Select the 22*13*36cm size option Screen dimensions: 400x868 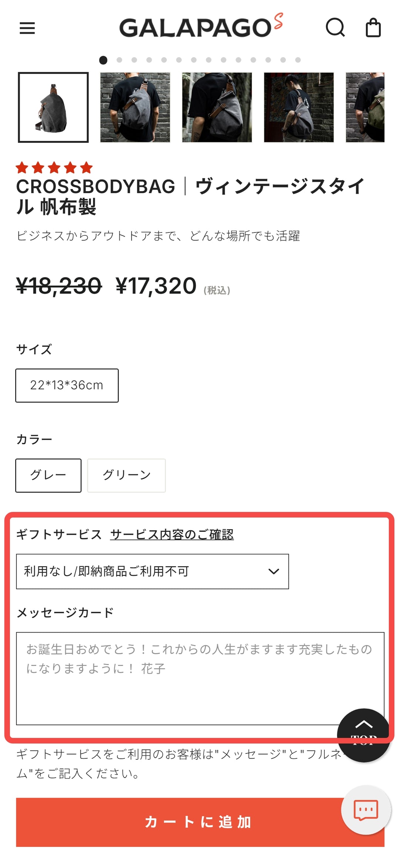click(67, 385)
